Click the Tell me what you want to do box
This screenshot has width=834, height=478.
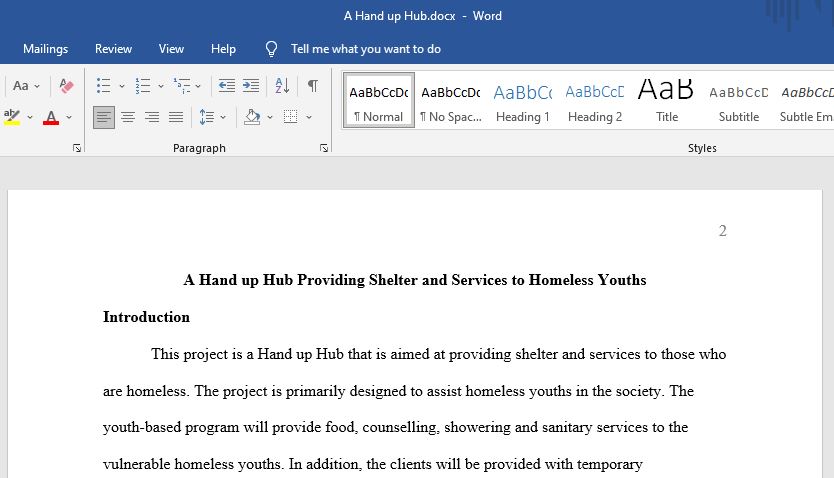pyautogui.click(x=366, y=49)
